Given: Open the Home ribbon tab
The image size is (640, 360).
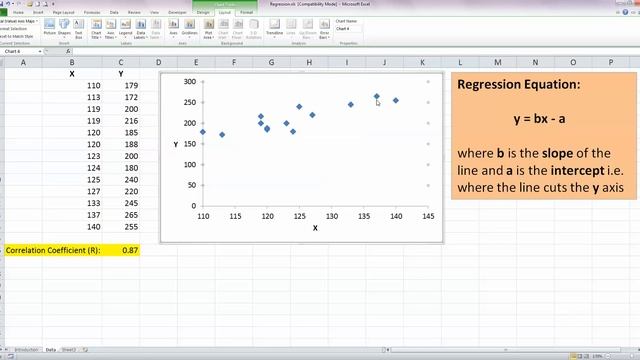Looking at the screenshot, I should pos(18,12).
